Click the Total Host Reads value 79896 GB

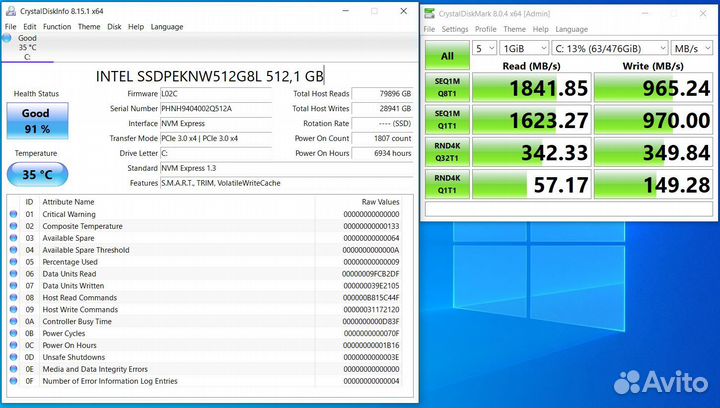pos(382,94)
